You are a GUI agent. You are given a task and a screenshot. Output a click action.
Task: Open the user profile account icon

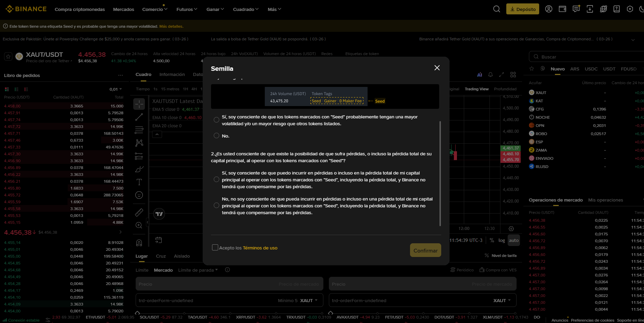548,9
